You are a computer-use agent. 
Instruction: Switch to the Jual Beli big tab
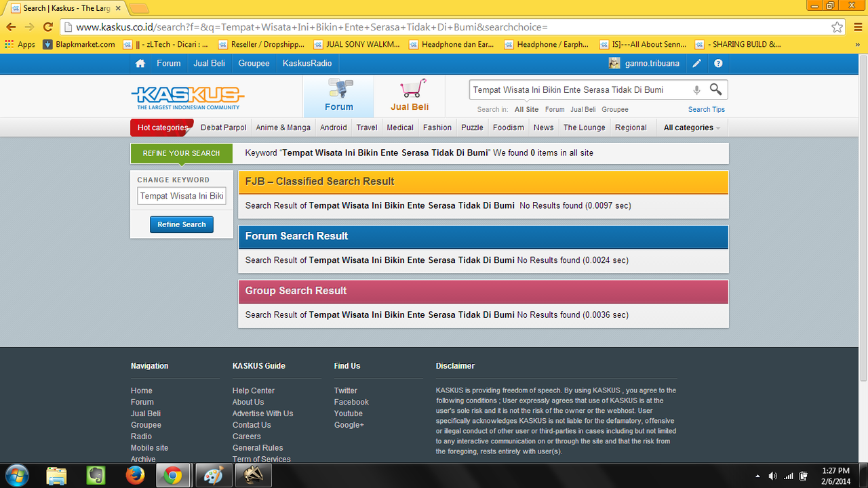(410, 96)
